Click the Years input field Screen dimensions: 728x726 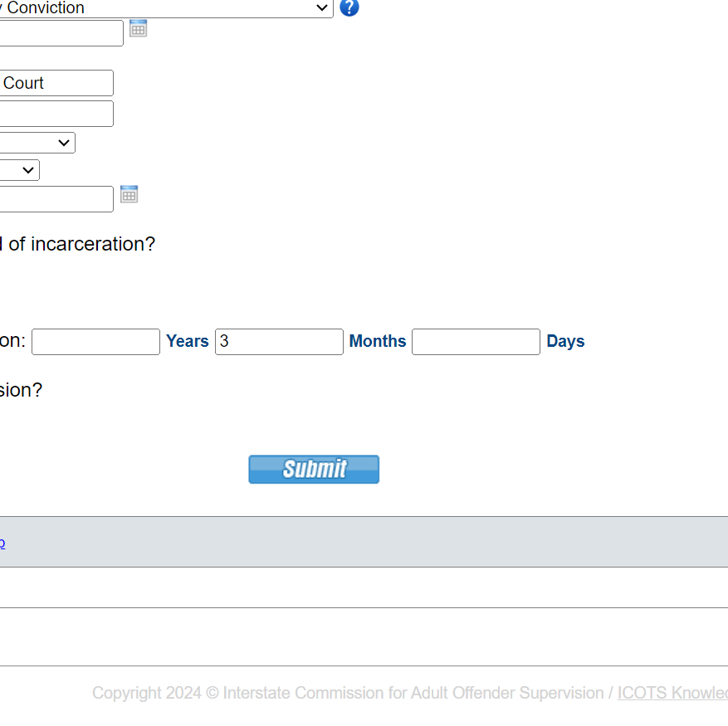pos(95,342)
